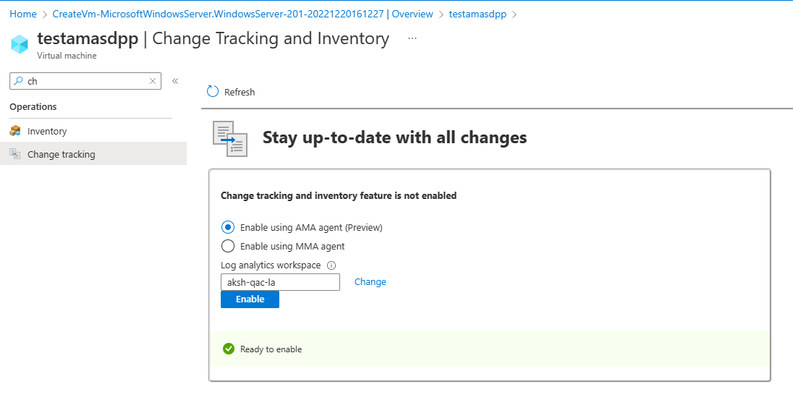Click the Refresh circular arrow icon
793x400 pixels.
[213, 92]
